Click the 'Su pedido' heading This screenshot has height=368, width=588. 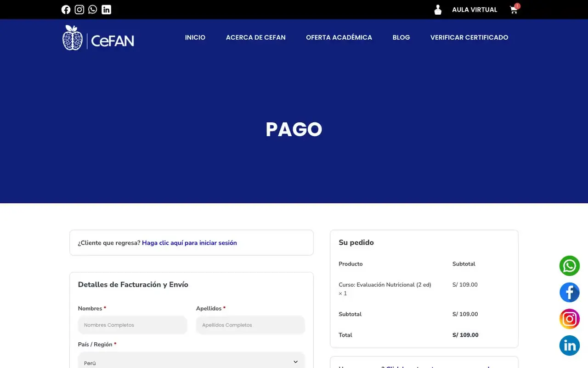(356, 242)
